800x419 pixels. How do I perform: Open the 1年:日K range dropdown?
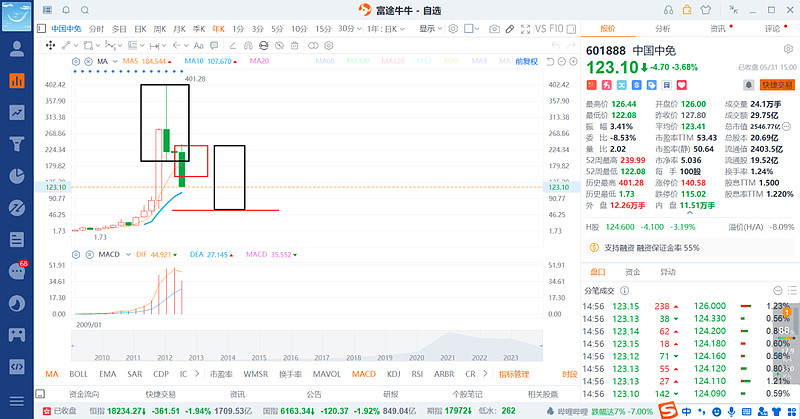[x=386, y=29]
